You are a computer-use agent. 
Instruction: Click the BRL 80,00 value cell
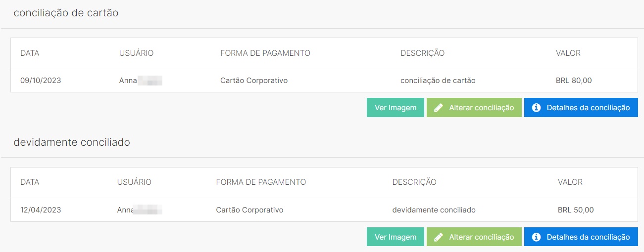click(x=574, y=81)
